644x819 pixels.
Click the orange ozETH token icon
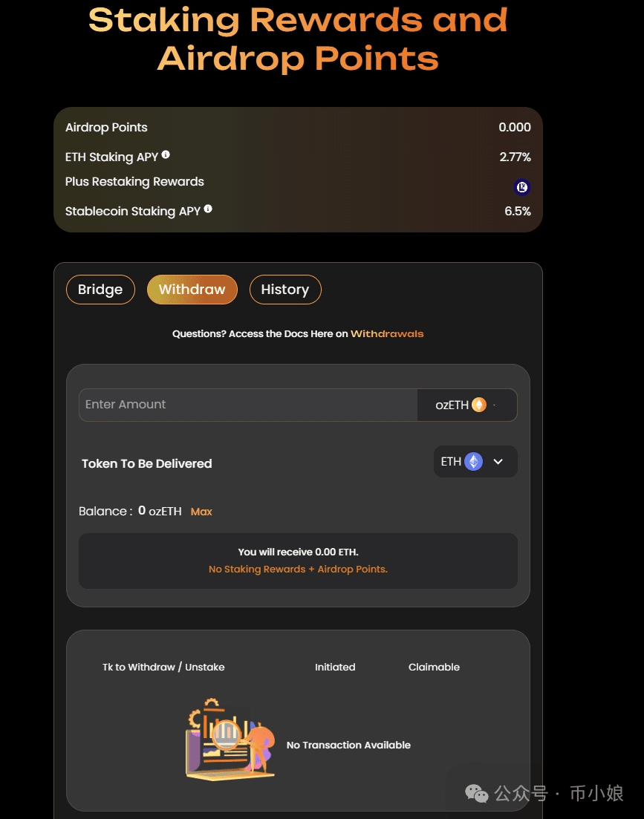click(x=479, y=405)
